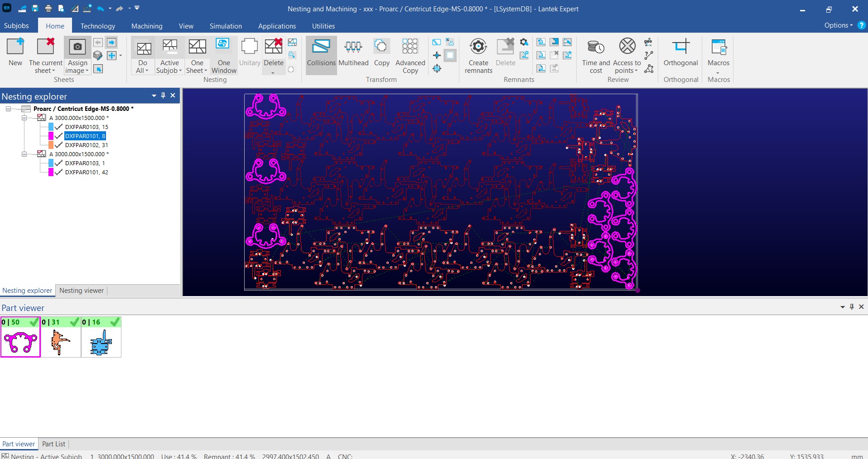Open the Options menu
The height and width of the screenshot is (459, 868).
[x=838, y=25]
